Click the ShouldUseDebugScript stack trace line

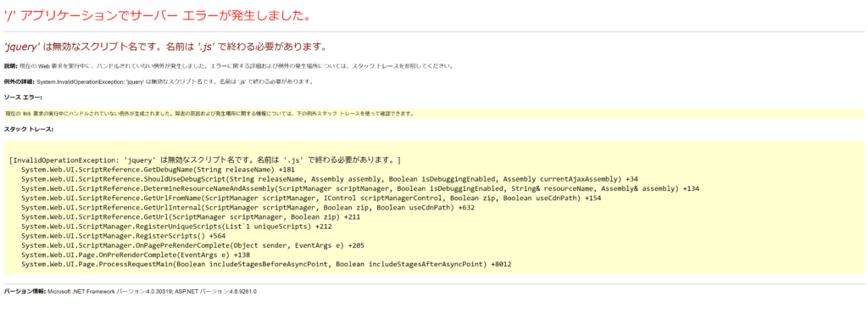pos(330,179)
